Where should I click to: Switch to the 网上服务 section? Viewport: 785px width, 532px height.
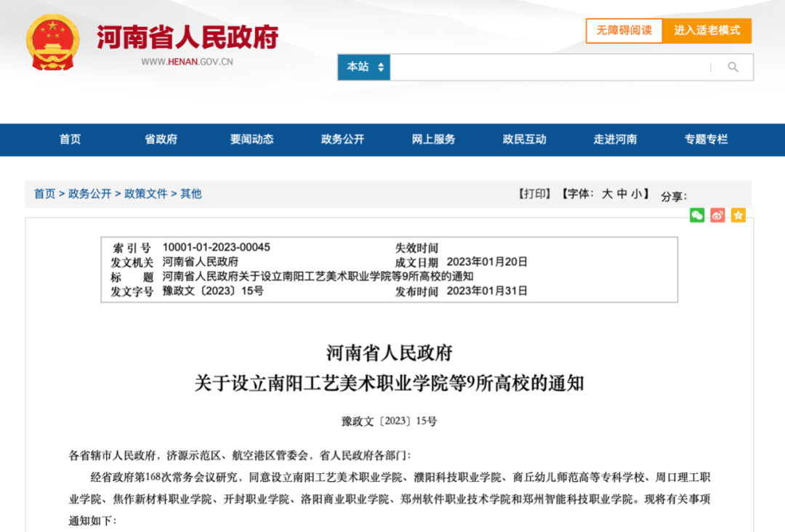tap(432, 140)
